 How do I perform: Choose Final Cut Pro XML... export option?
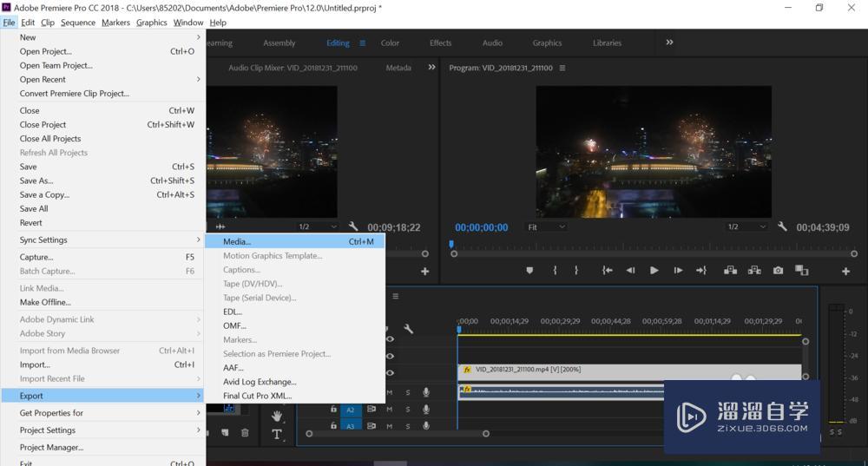(x=295, y=396)
